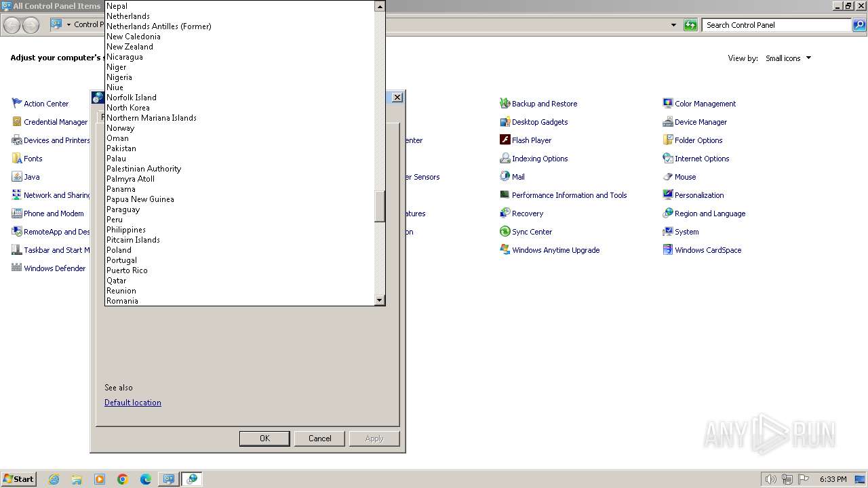868x488 pixels.
Task: Open the Internet Options icon
Action: point(668,159)
